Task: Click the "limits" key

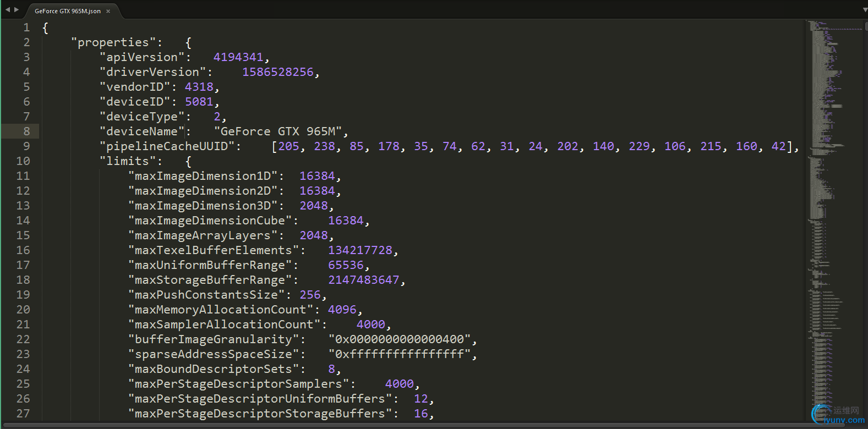Action: tap(128, 161)
